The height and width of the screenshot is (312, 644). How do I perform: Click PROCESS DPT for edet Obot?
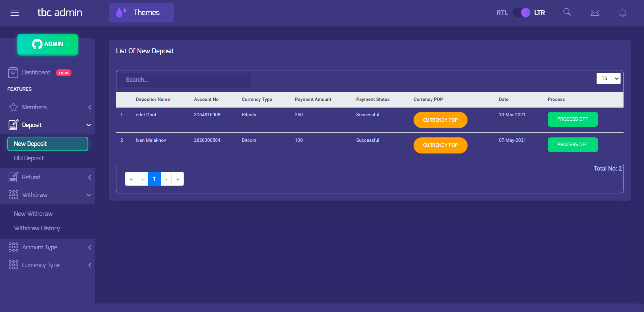[x=572, y=119]
